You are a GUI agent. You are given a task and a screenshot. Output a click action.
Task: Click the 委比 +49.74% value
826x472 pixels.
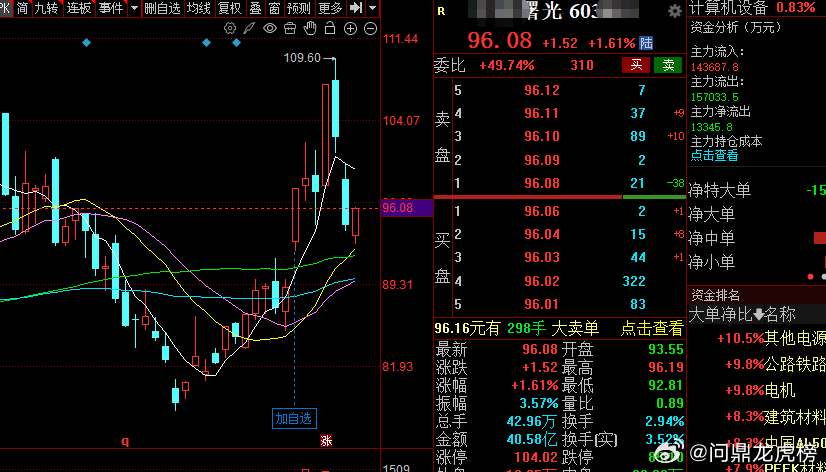[506, 65]
